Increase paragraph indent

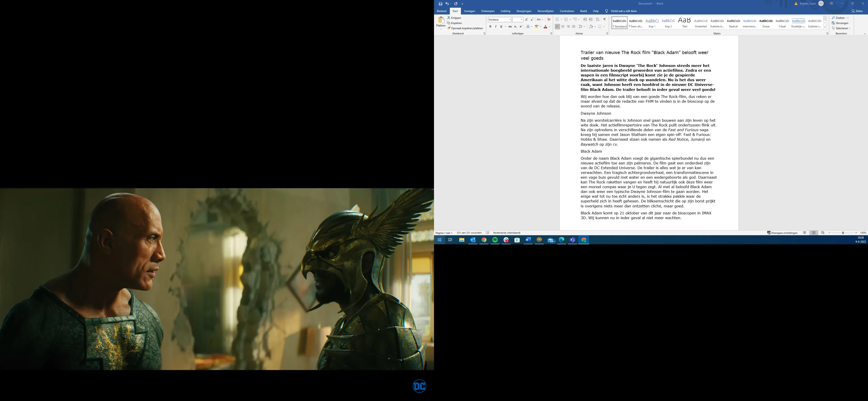click(x=590, y=19)
